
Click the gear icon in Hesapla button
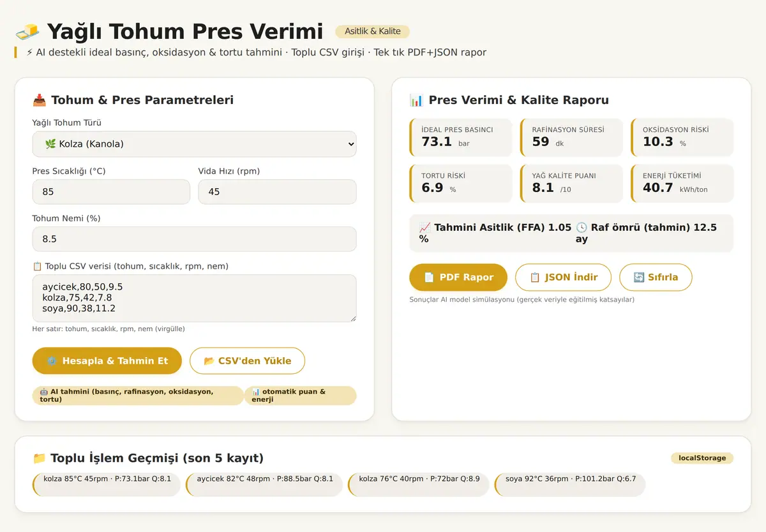tap(52, 361)
